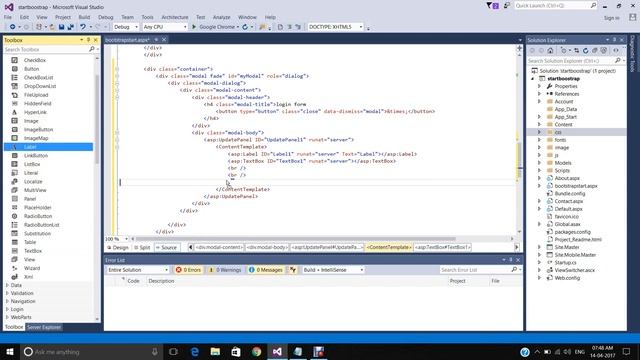
Task: Open the DOCTYPE: XHTML5 dropdown
Action: click(335, 27)
